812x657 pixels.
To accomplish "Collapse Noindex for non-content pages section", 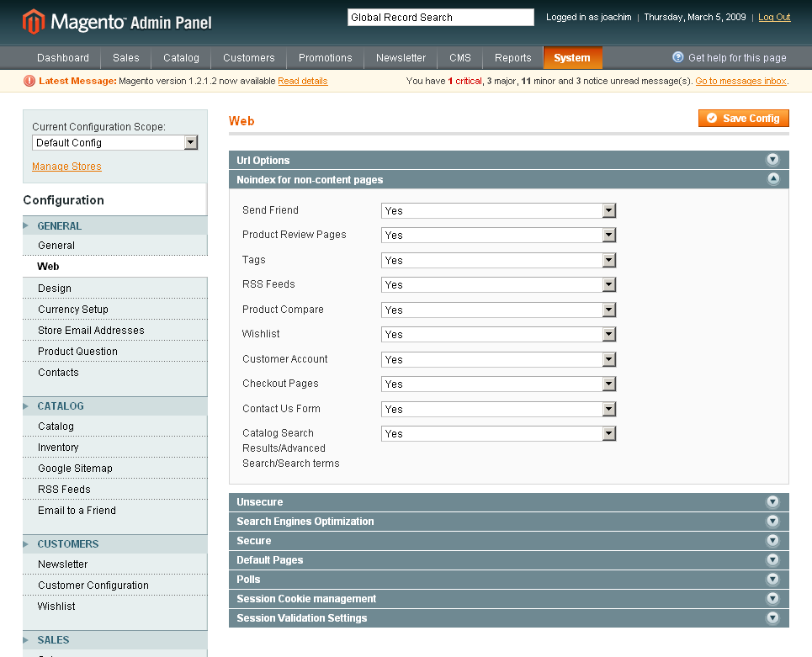I will tap(772, 179).
